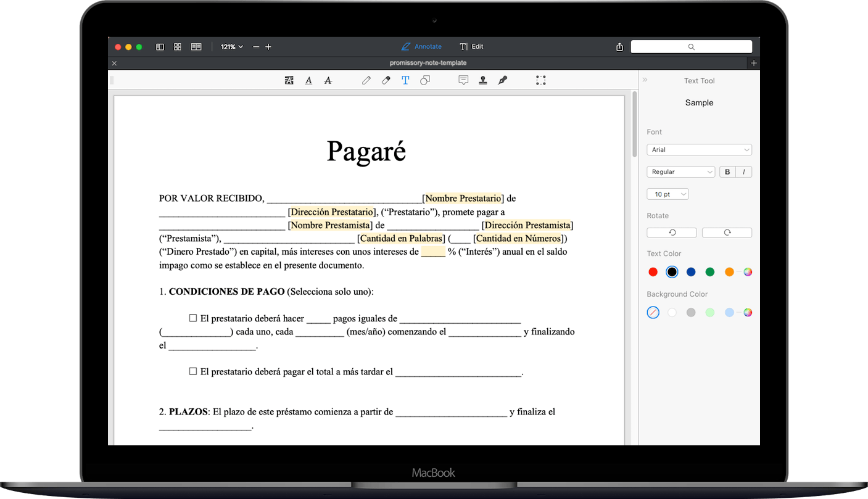Toggle Bold text style
The height and width of the screenshot is (499, 868).
727,172
